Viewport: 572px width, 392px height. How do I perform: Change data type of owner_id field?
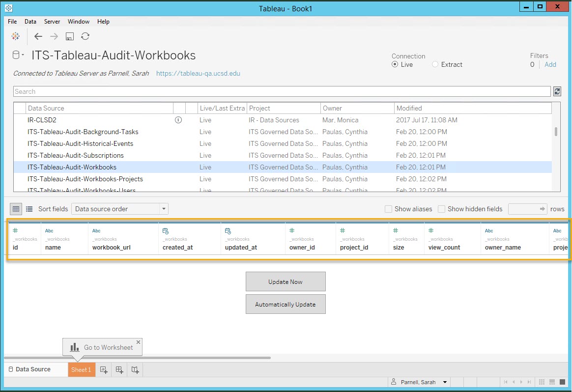point(292,230)
